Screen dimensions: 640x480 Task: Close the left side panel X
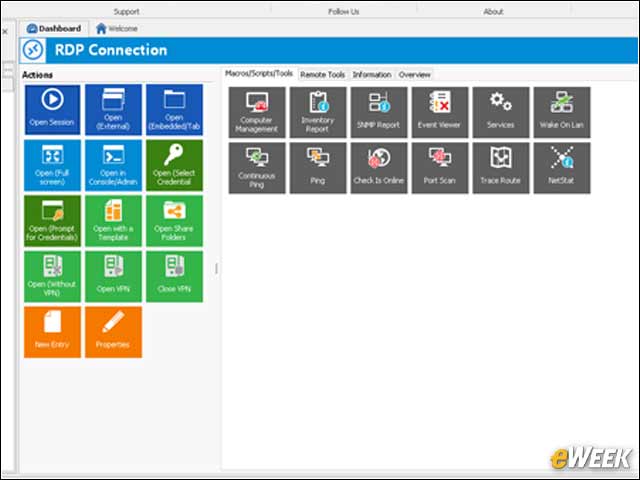pos(5,31)
